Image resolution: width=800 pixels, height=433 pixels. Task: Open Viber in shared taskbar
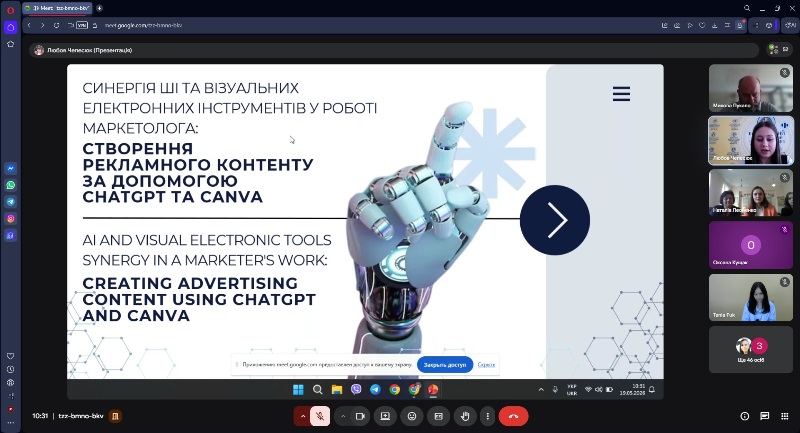point(356,390)
